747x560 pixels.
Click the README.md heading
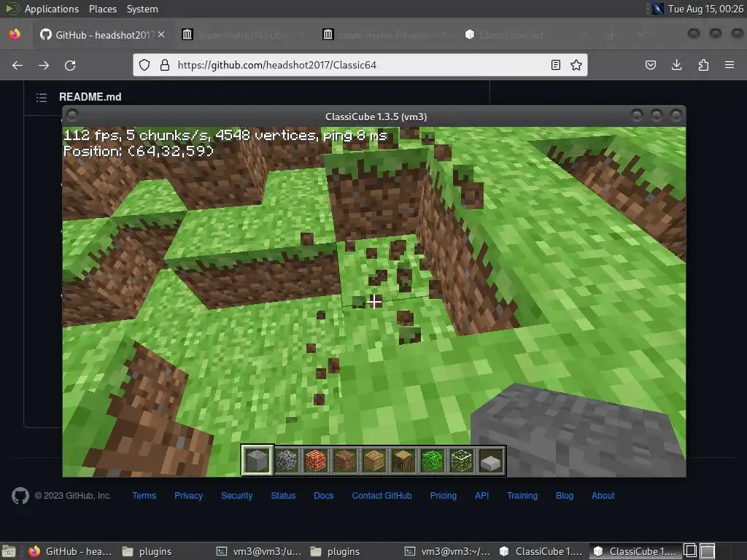90,97
